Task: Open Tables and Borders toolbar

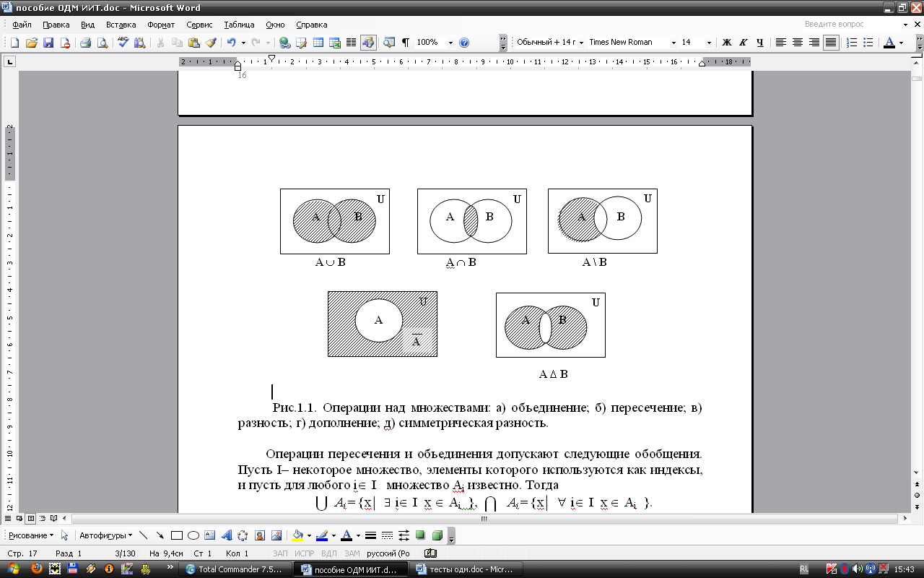Action: pos(301,43)
